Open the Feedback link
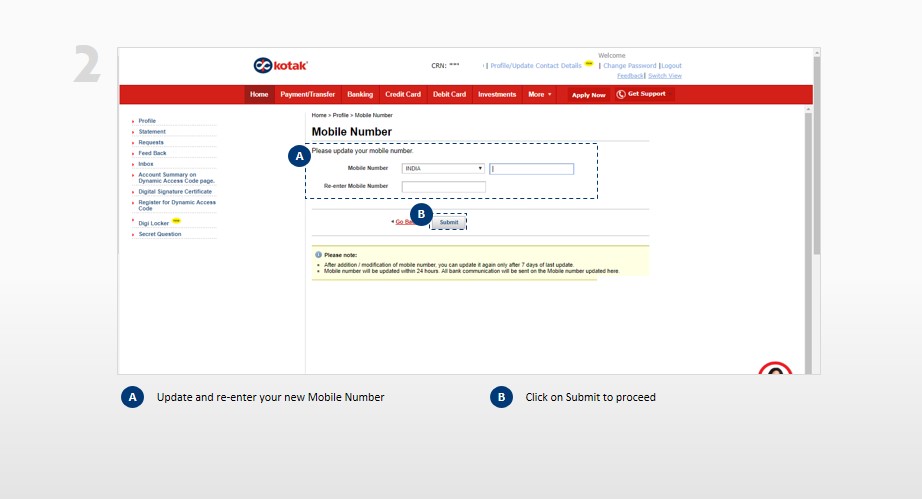Image resolution: width=922 pixels, height=499 pixels. [630, 76]
